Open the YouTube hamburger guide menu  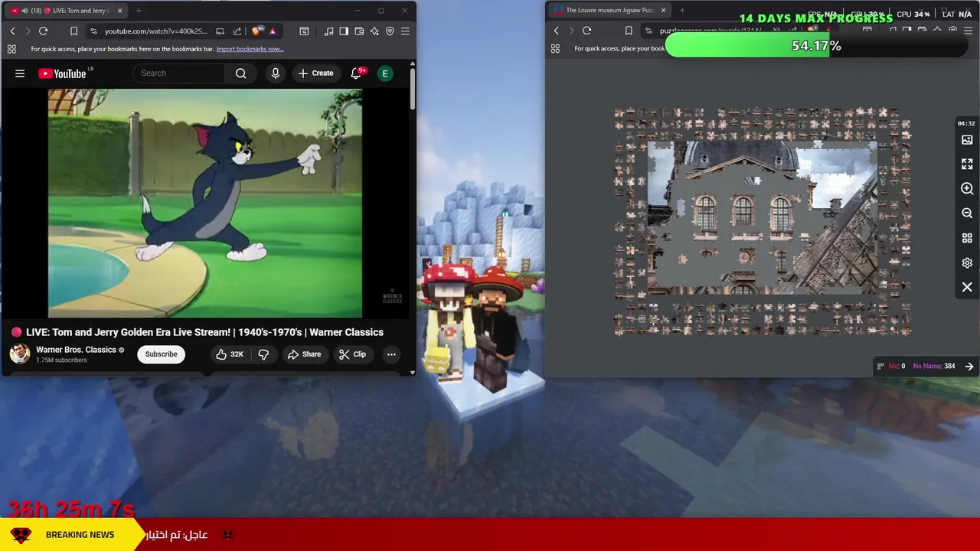20,73
